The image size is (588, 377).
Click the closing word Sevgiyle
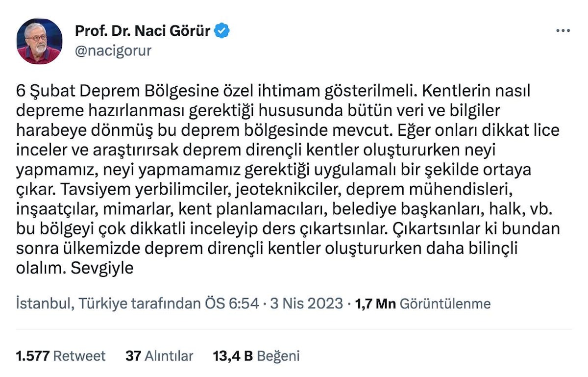[102, 268]
